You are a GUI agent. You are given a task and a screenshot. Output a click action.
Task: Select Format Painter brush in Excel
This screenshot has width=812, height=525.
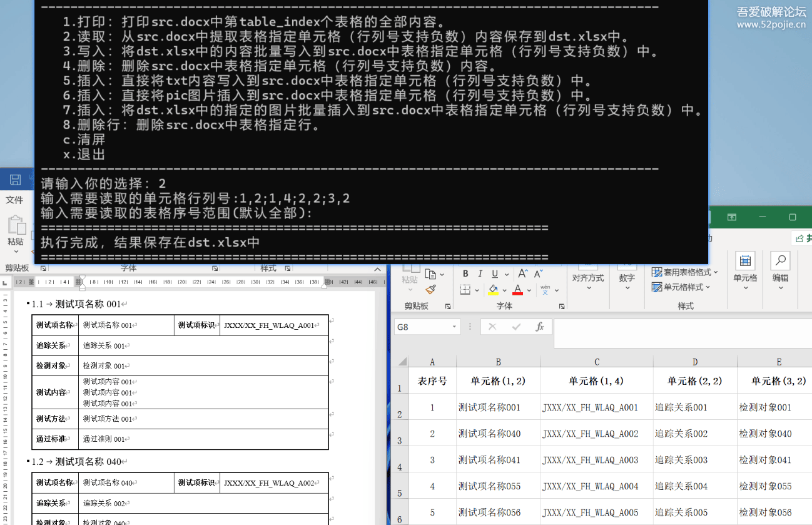[x=430, y=290]
